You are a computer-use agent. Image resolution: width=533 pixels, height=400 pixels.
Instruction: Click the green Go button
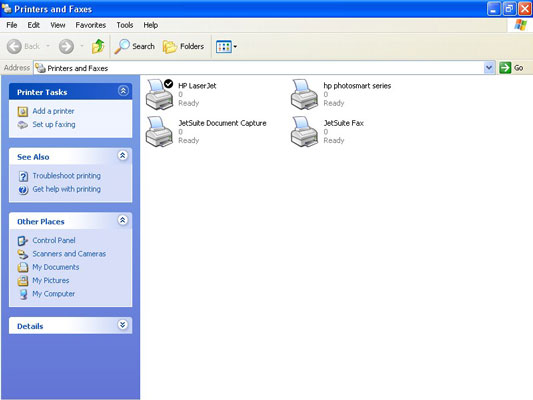click(511, 68)
